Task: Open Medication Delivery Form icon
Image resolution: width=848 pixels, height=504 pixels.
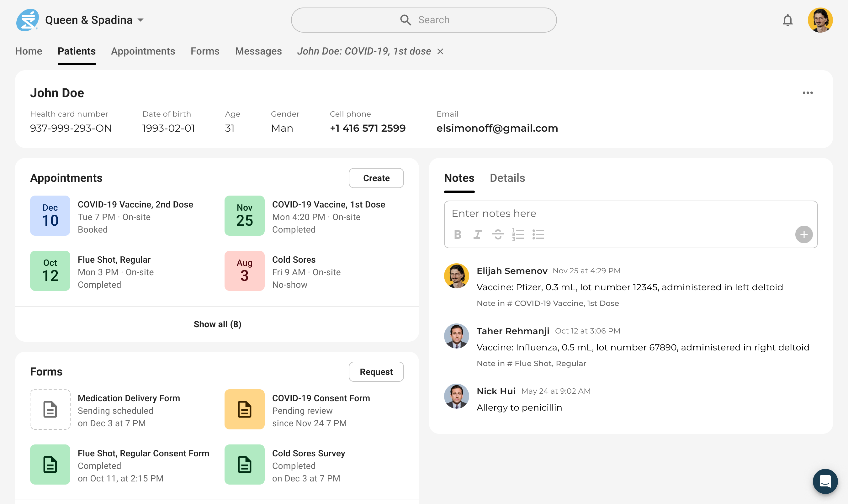Action: pos(50,409)
